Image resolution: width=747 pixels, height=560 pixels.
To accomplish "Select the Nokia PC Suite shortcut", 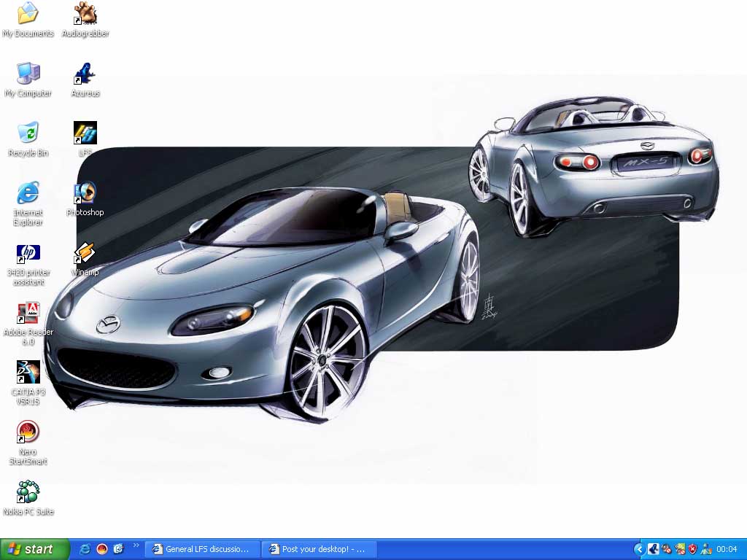I will [28, 498].
